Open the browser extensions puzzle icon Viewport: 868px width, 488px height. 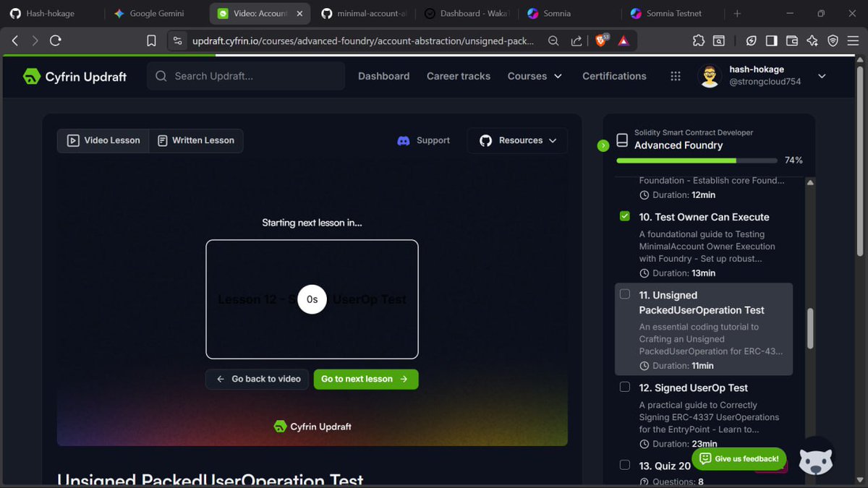pos(698,41)
